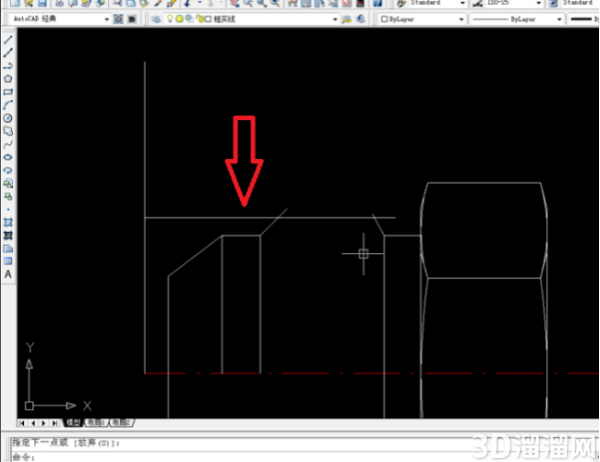The height and width of the screenshot is (462, 600).
Task: Open the Make Block tool
Action: click(x=8, y=196)
